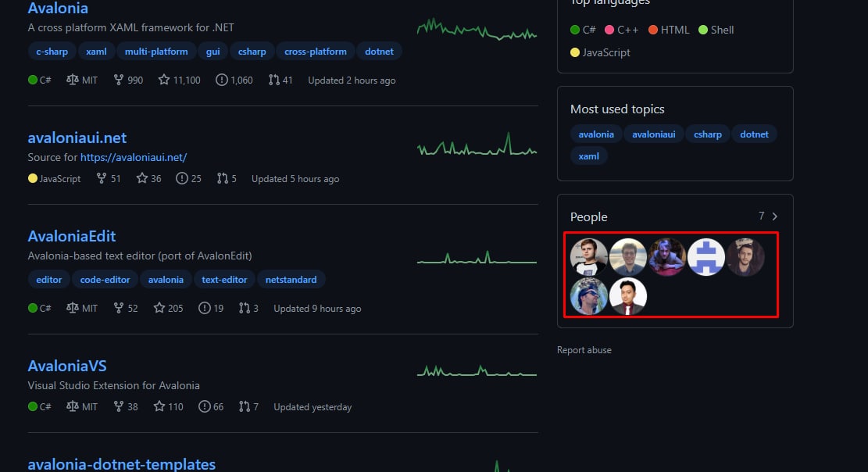The height and width of the screenshot is (472, 868).
Task: Open the avalonia-dotnet-templates repository
Action: coord(121,464)
